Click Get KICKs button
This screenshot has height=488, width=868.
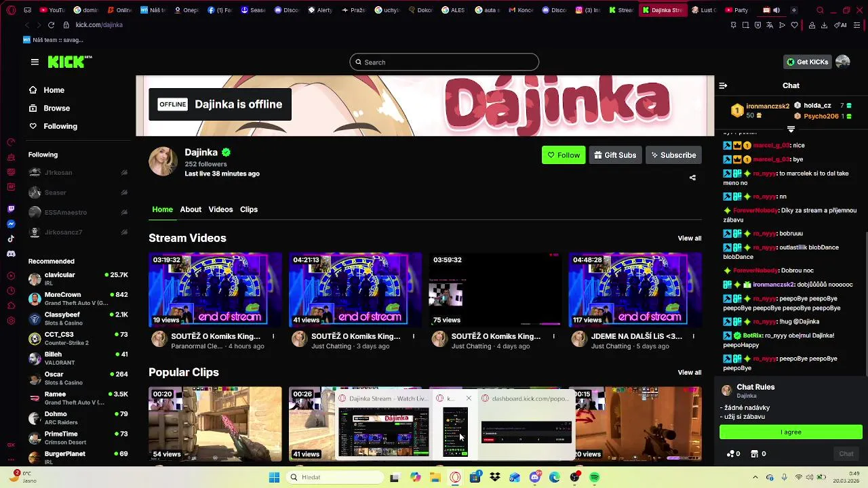pos(807,62)
